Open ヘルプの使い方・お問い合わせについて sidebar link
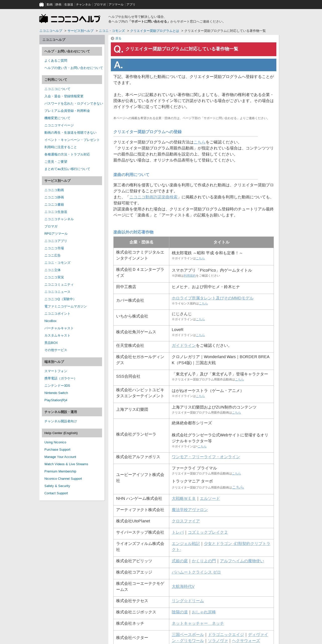Screen dimensions: 322x644 [x=73, y=68]
